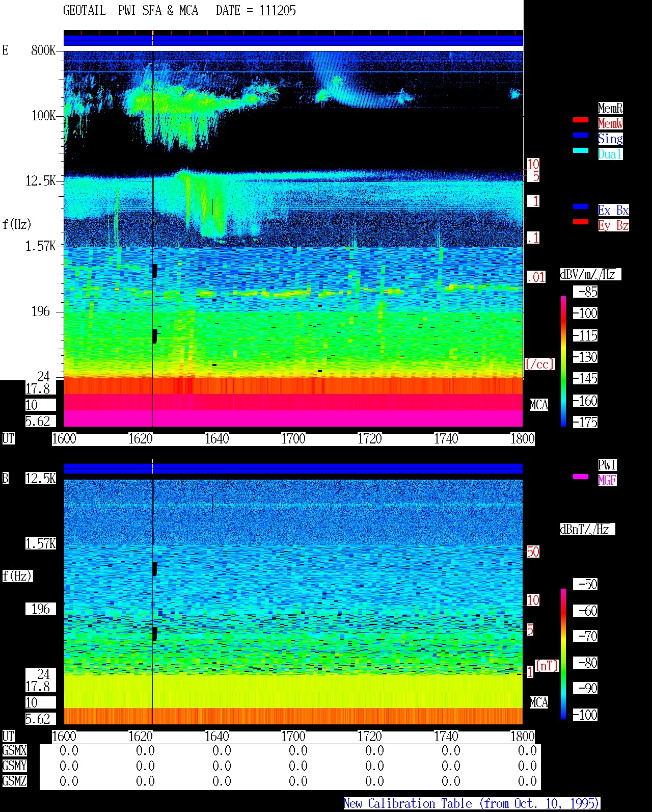652x812 pixels.
Task: Click the 'MemR' legend label
Action: pos(610,108)
